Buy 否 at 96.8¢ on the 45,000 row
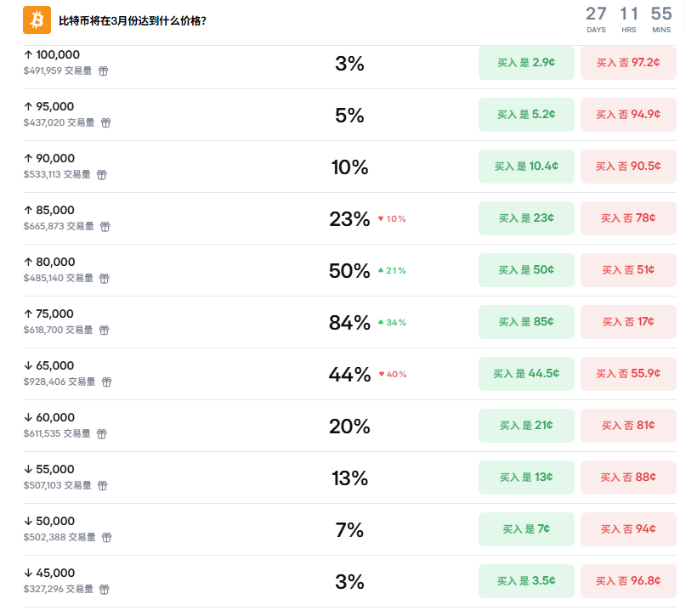This screenshot has height=616, width=697. (628, 581)
